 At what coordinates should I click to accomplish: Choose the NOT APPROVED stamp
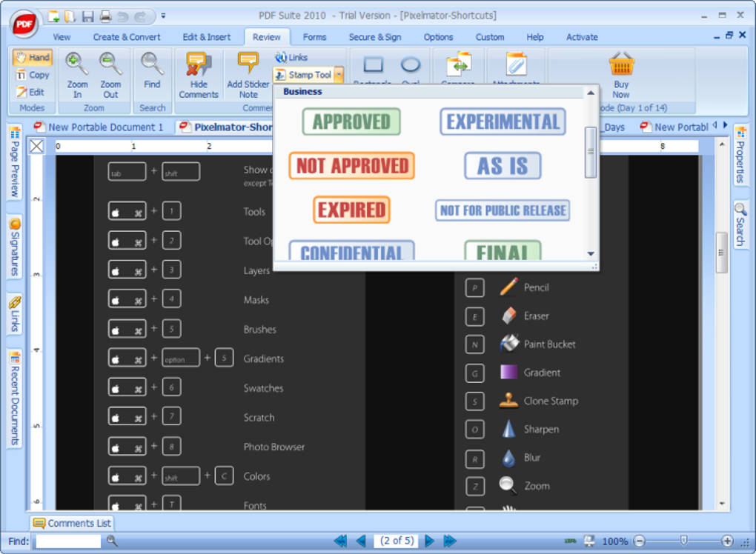pos(352,166)
